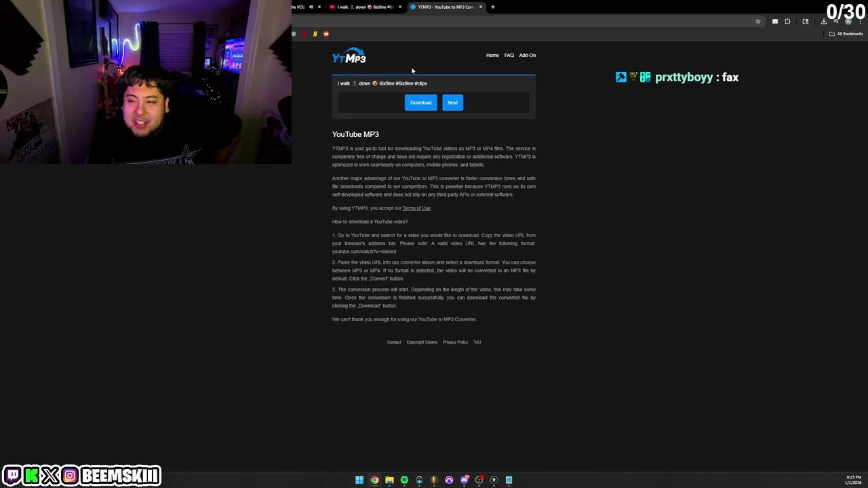
Task: Open the All Bookmarks folder
Action: coord(846,34)
